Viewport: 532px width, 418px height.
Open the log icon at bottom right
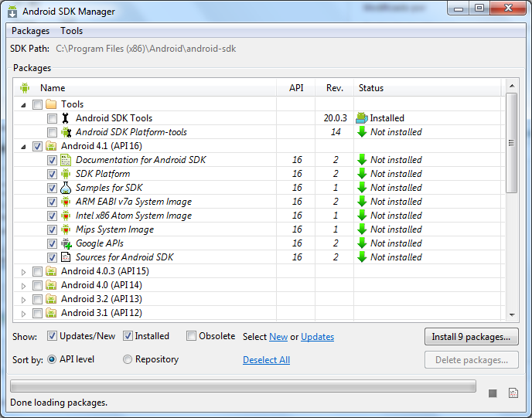tap(513, 393)
